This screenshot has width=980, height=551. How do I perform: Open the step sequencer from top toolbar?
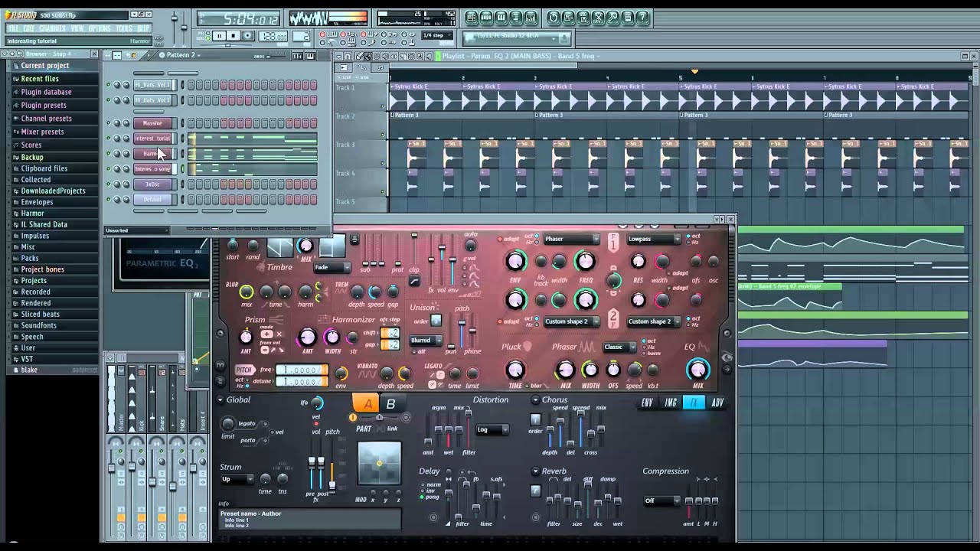(486, 17)
